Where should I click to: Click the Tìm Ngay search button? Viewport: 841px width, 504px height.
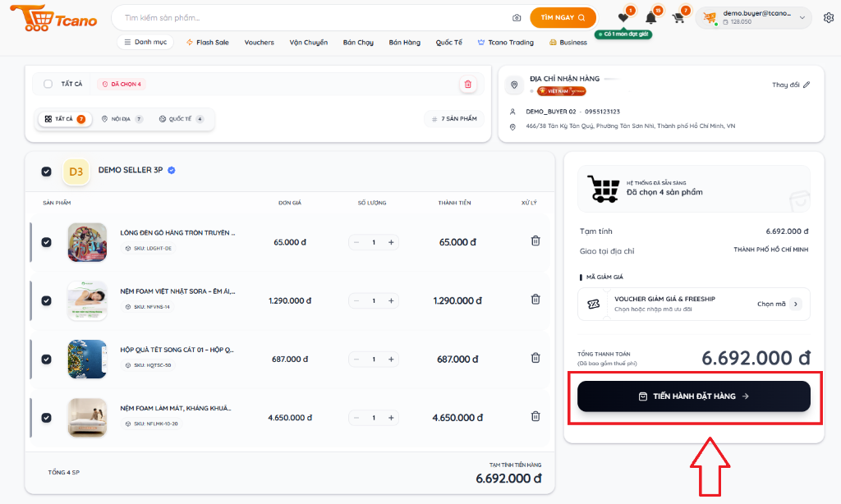coord(563,18)
